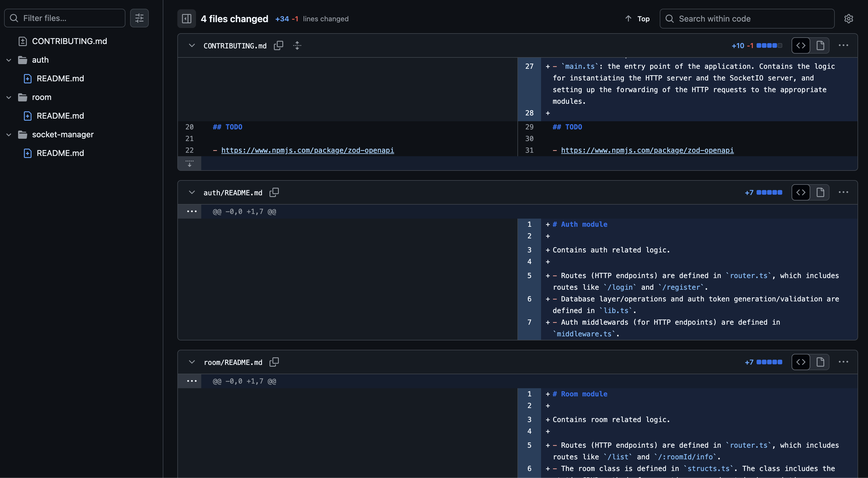The width and height of the screenshot is (868, 478).
Task: Open zod-openapi link on line 22
Action: pos(307,150)
